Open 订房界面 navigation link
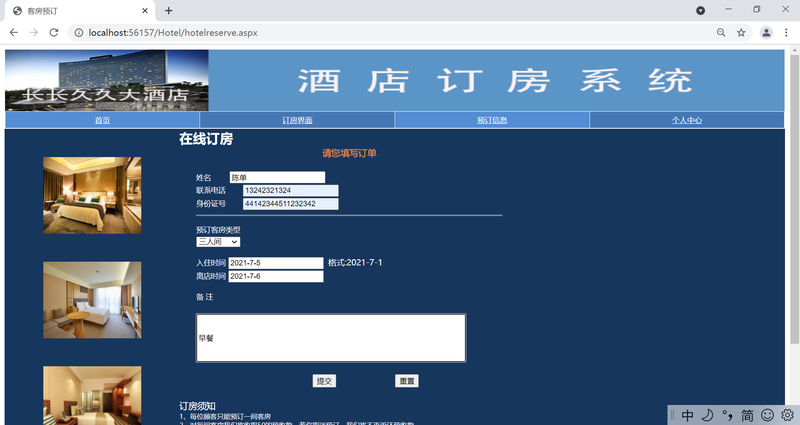The image size is (800, 425). coord(297,120)
